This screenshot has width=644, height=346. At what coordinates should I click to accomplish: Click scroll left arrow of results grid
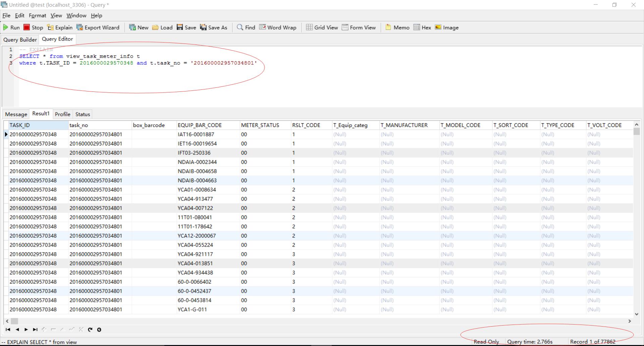[x=7, y=321]
